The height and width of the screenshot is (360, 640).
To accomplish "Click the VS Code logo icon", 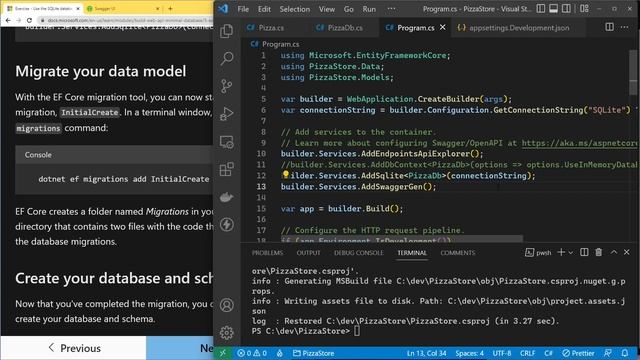I will (x=223, y=9).
